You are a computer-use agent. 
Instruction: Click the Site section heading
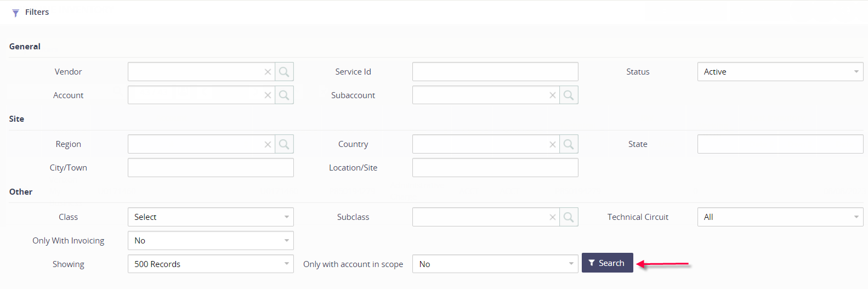(x=16, y=119)
